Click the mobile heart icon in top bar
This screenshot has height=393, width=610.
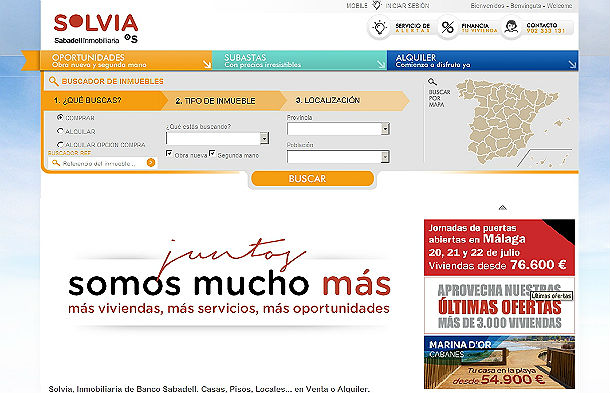coord(376,5)
